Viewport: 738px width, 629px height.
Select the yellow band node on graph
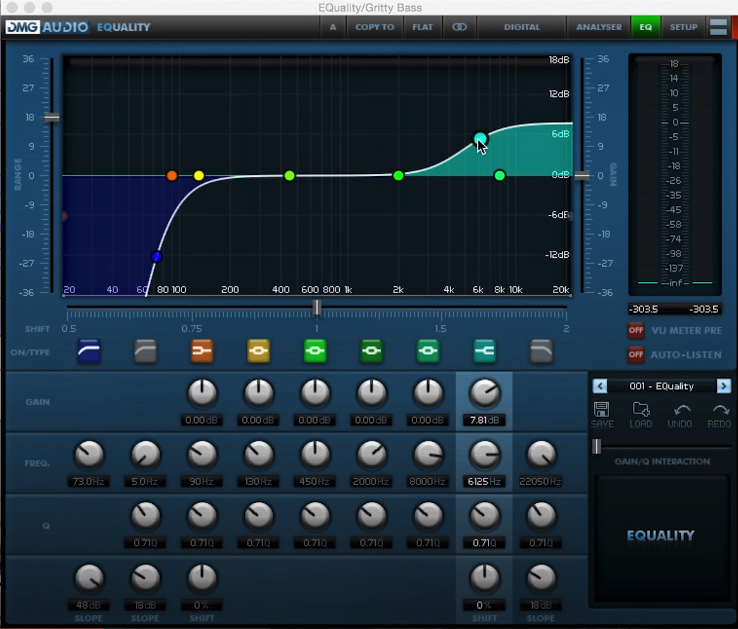199,176
